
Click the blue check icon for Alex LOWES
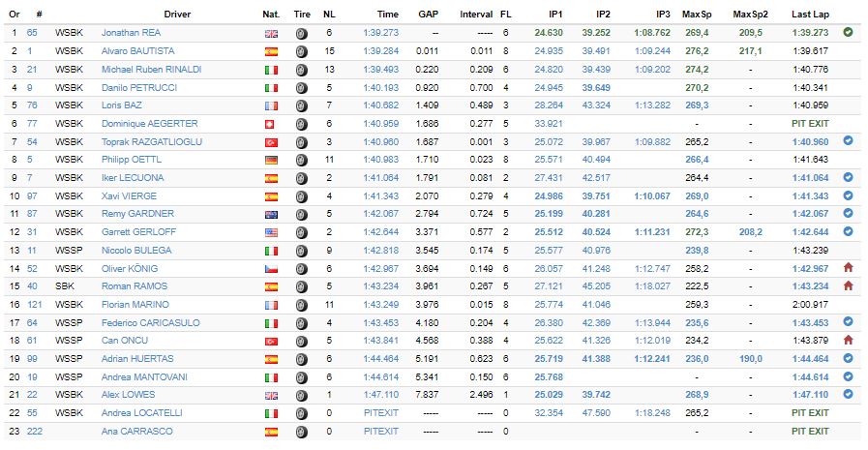tap(848, 394)
